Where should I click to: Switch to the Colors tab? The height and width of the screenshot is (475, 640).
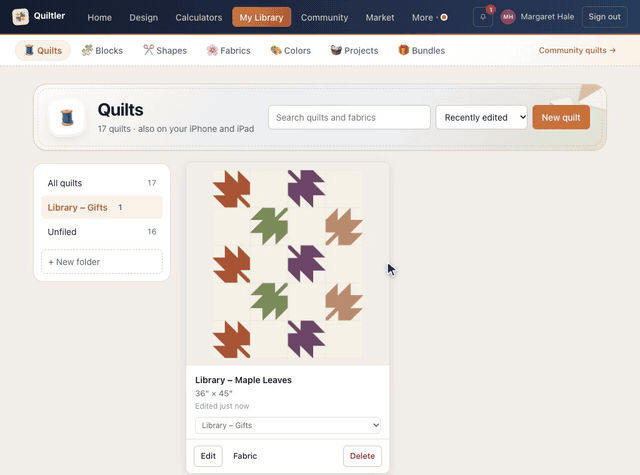(x=291, y=50)
